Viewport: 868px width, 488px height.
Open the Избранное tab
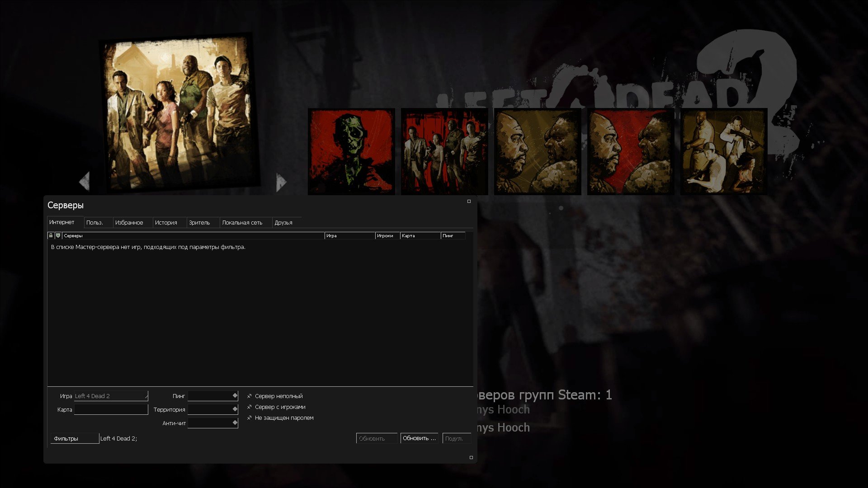[132, 223]
